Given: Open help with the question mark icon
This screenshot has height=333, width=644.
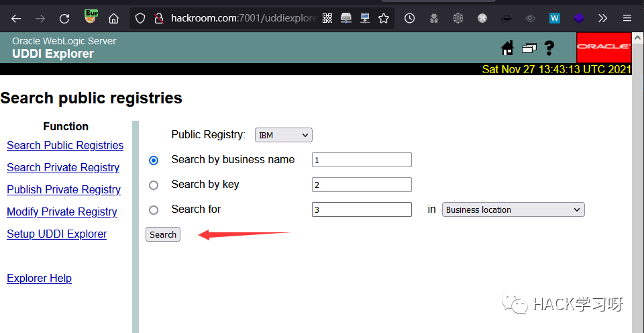Looking at the screenshot, I should [549, 48].
